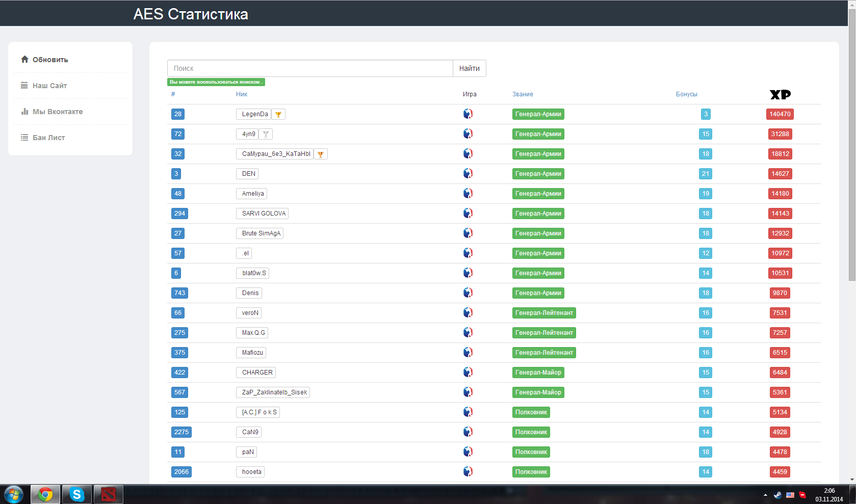This screenshot has width=856, height=504.
Task: Sort by the Бонусы column header
Action: pos(687,94)
